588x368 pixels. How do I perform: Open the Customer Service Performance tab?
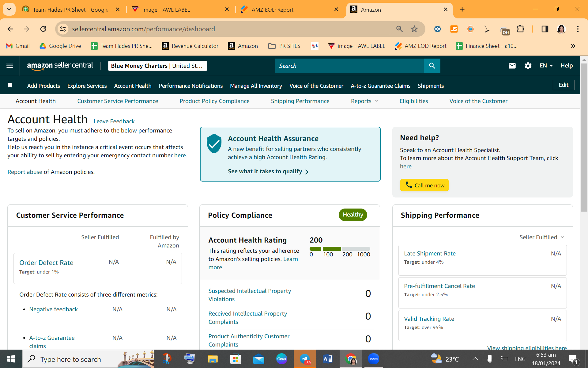click(118, 101)
